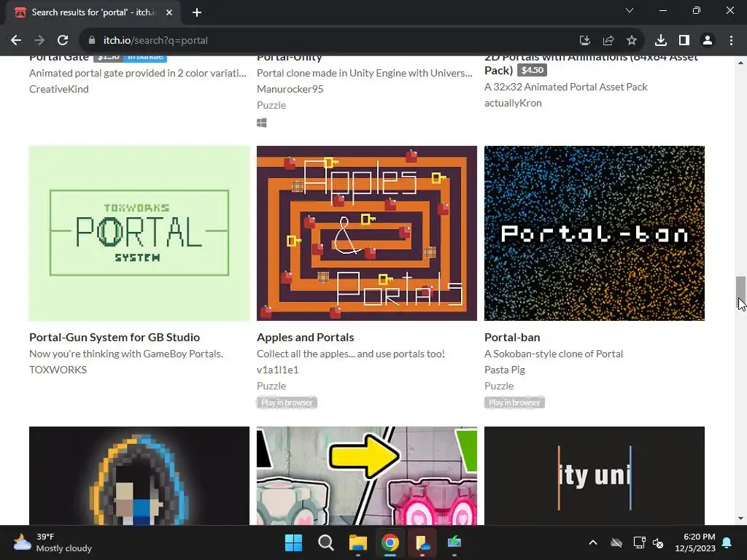
Task: Toggle the browser side panel
Action: (684, 41)
